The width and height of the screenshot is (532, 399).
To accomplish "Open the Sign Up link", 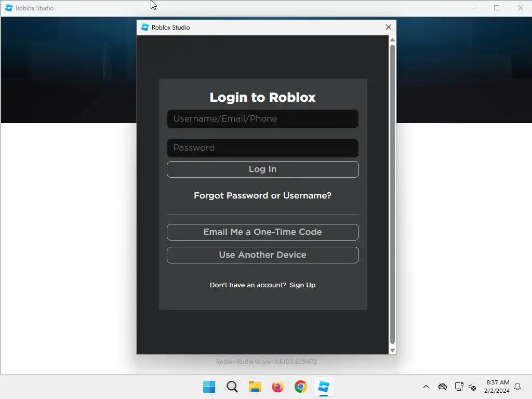I will pyautogui.click(x=302, y=285).
